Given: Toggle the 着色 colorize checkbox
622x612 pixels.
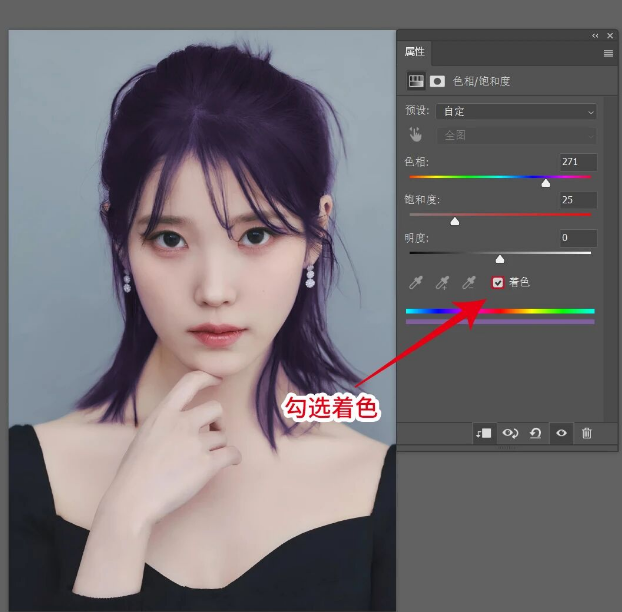Looking at the screenshot, I should tap(498, 282).
